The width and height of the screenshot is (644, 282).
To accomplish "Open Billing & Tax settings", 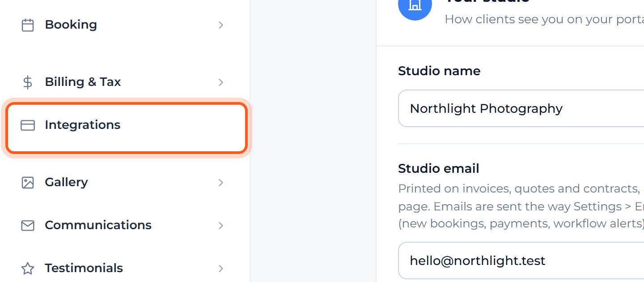I will [x=124, y=82].
